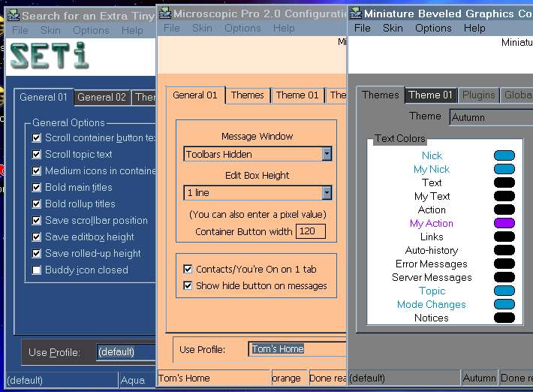Open Skin menu in Microscopic Pro window
Viewport: 533px width, 392px height.
pos(202,29)
